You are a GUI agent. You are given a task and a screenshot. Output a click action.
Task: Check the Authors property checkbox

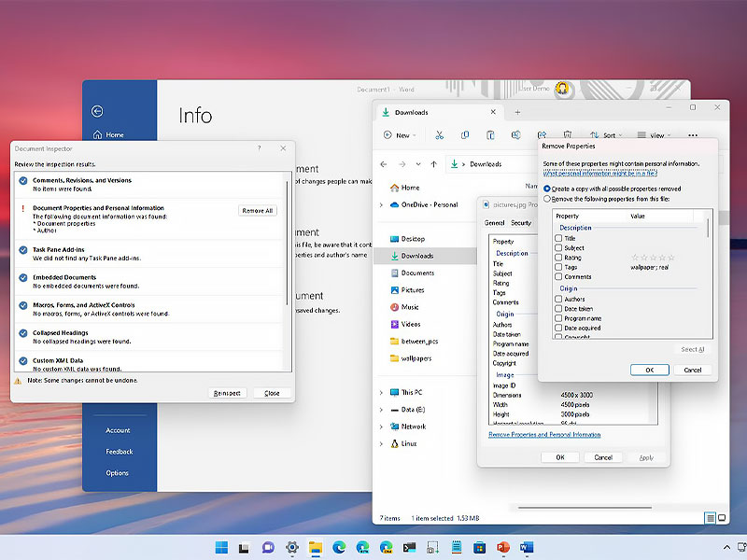558,299
